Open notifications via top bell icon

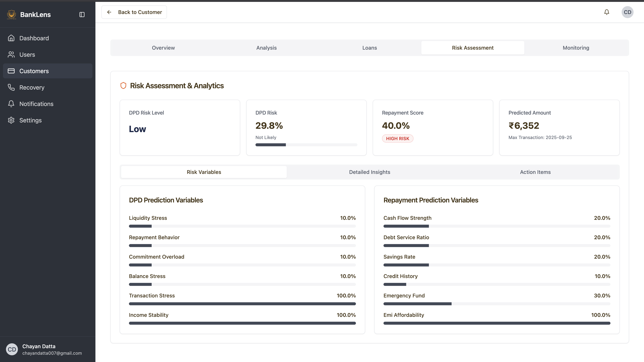coord(607,12)
